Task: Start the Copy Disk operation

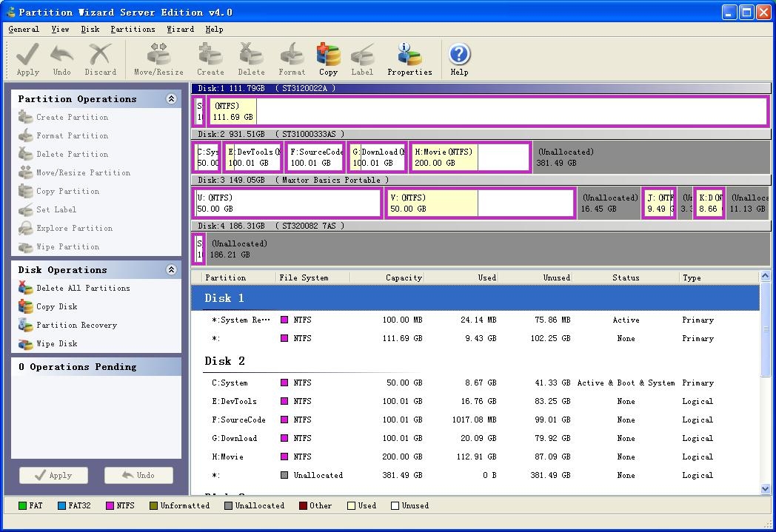Action: click(x=57, y=306)
